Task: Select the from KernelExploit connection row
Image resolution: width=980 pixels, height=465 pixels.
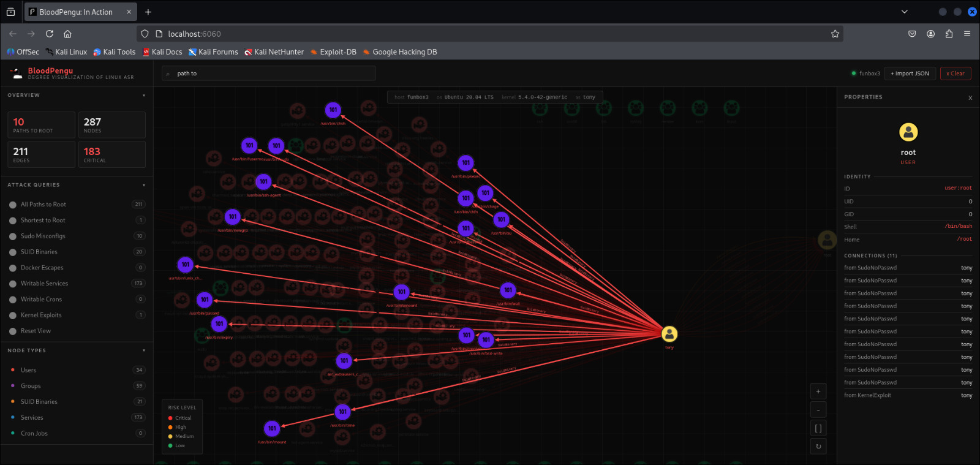Action: tap(908, 395)
